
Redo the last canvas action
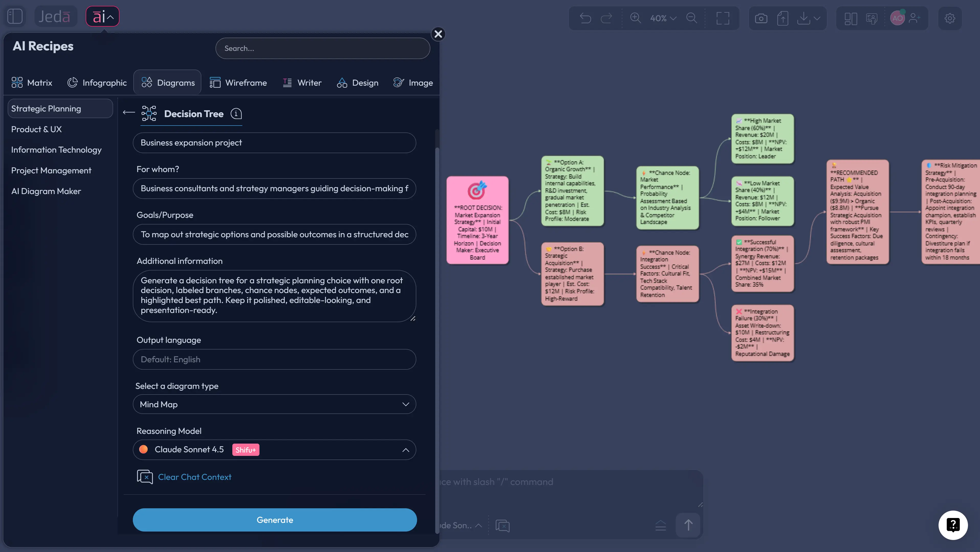point(606,18)
